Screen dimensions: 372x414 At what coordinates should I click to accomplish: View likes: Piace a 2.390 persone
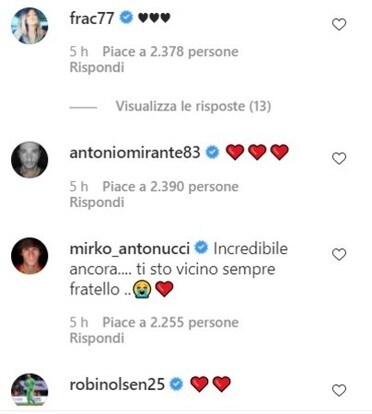(x=170, y=187)
